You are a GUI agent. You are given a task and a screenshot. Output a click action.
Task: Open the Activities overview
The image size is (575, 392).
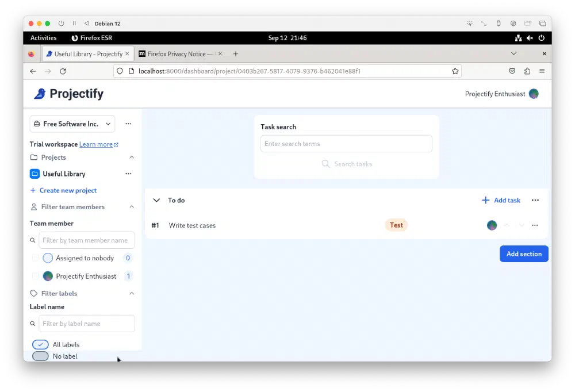pos(43,38)
